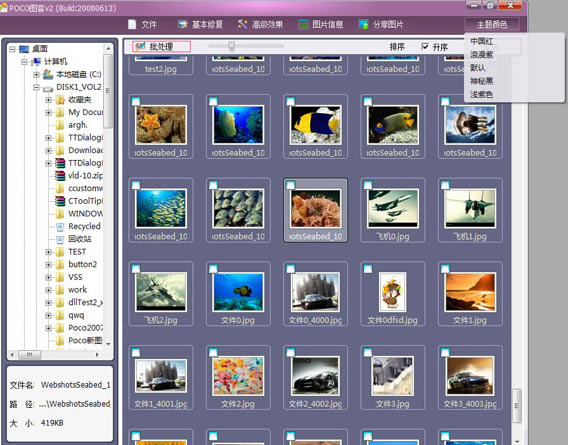Tick the checkbox on 文件1.jpg thumbnail
The image size is (568, 445).
click(445, 269)
